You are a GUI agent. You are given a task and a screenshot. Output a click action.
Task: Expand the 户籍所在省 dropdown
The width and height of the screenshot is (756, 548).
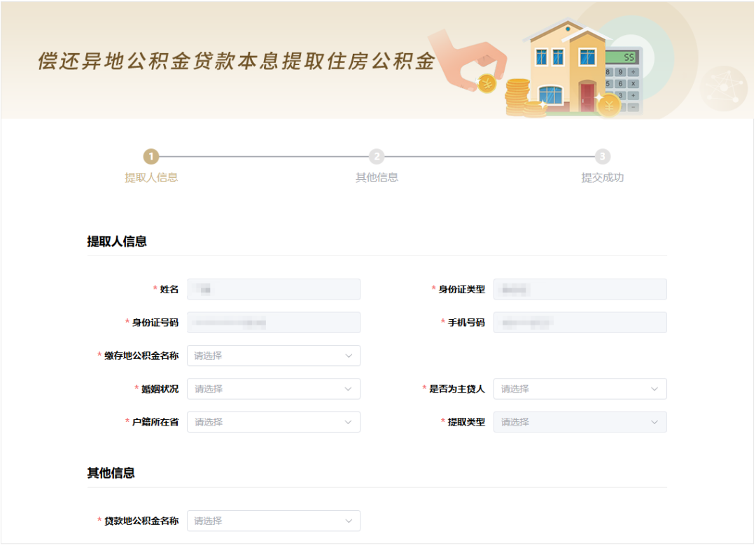point(273,422)
